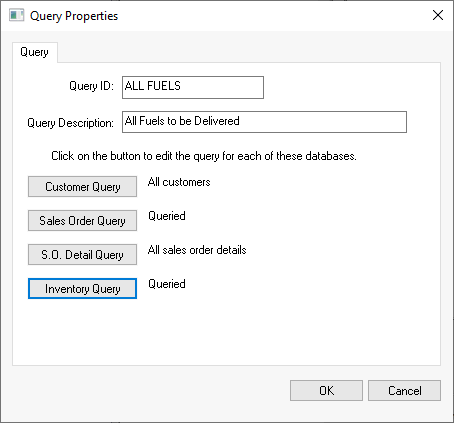Click 'Queried' status beside Inventory Query
This screenshot has height=423, width=454.
pyautogui.click(x=167, y=284)
